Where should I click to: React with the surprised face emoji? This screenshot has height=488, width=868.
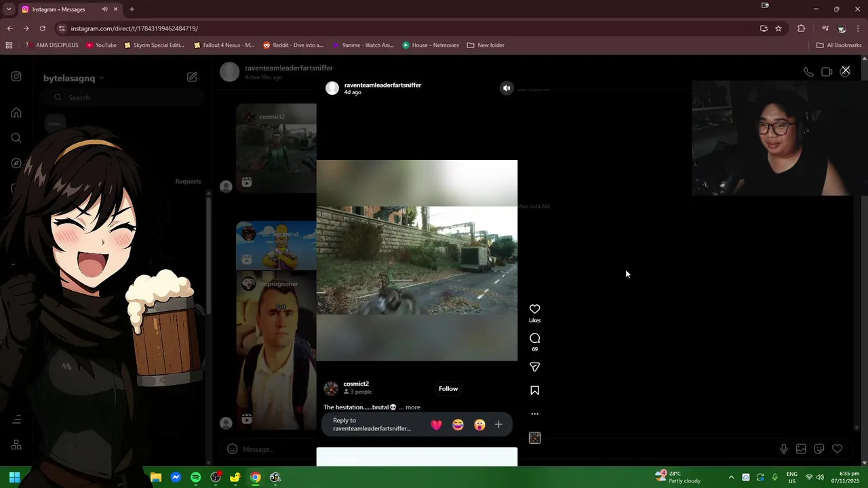(479, 425)
